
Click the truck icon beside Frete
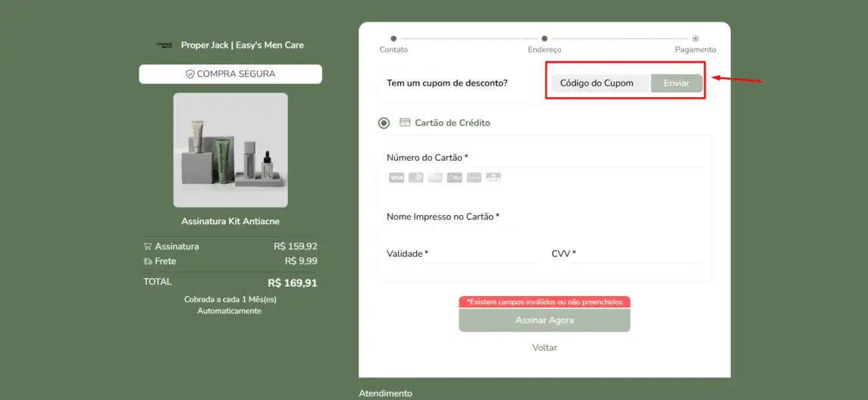147,261
